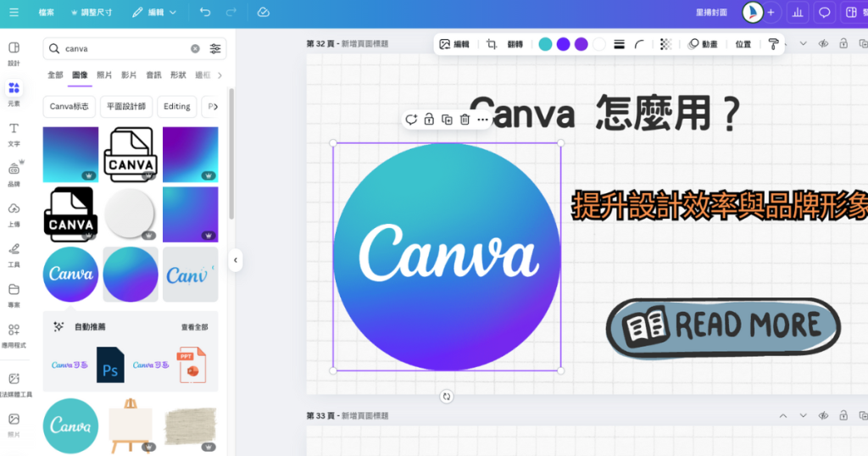Click the 編輯 image edit button
This screenshot has width=868, height=456.
click(454, 44)
